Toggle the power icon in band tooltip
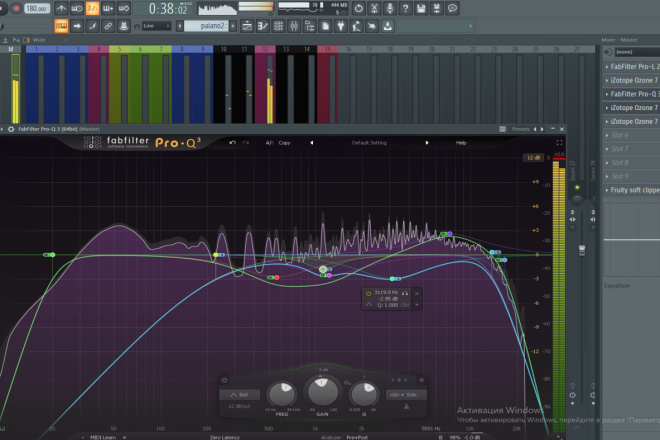This screenshot has width=660, height=440. click(368, 293)
